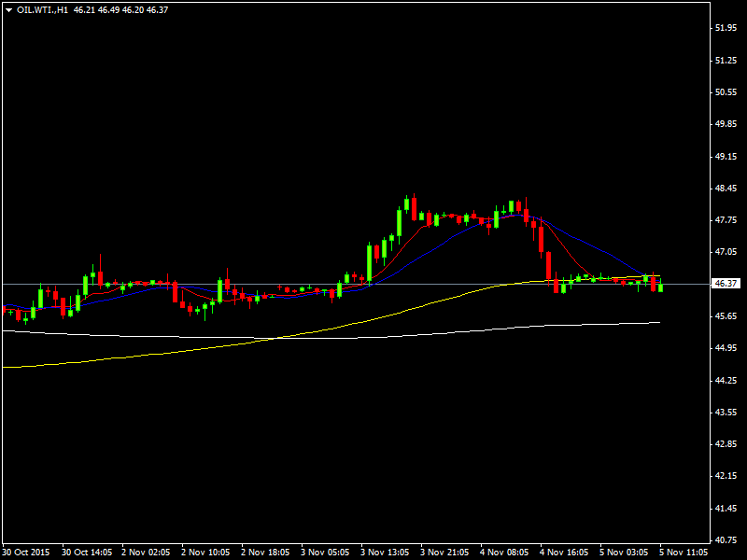The height and width of the screenshot is (560, 747).
Task: Select the 49.15 price scale label
Action: pyautogui.click(x=726, y=157)
